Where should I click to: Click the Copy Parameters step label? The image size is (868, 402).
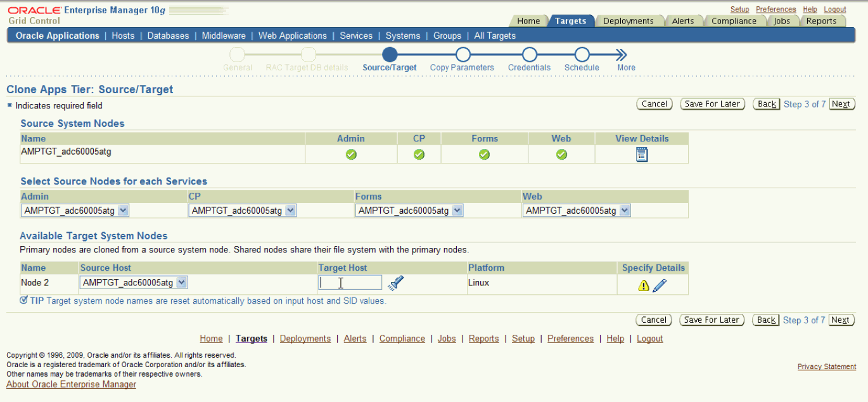462,68
